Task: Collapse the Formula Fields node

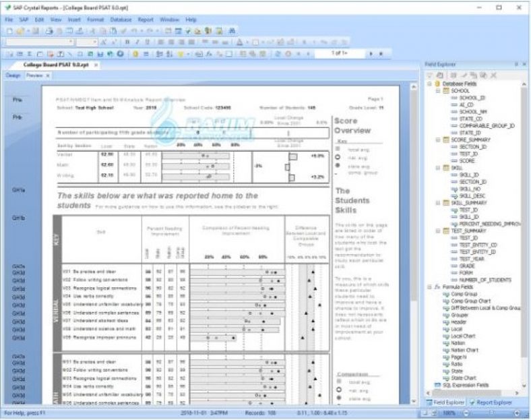Action: tap(430, 287)
